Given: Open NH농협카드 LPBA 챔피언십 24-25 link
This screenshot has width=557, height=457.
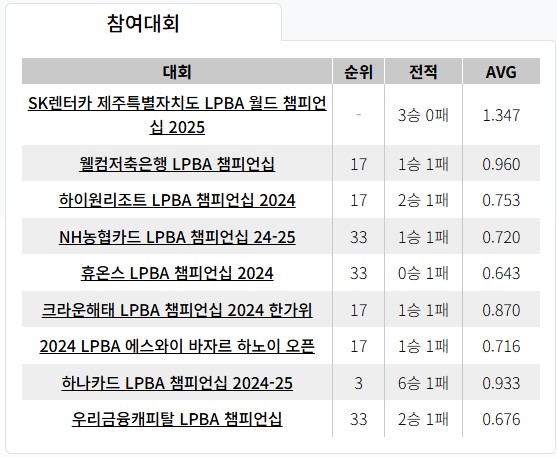Looking at the screenshot, I should pyautogui.click(x=177, y=237).
